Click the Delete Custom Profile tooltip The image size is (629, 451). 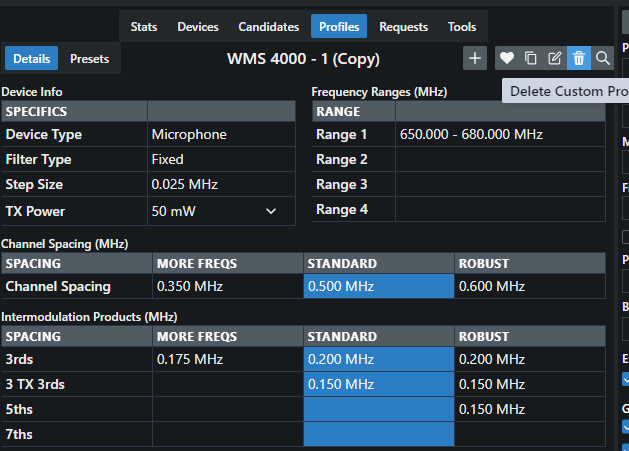pyautogui.click(x=566, y=91)
